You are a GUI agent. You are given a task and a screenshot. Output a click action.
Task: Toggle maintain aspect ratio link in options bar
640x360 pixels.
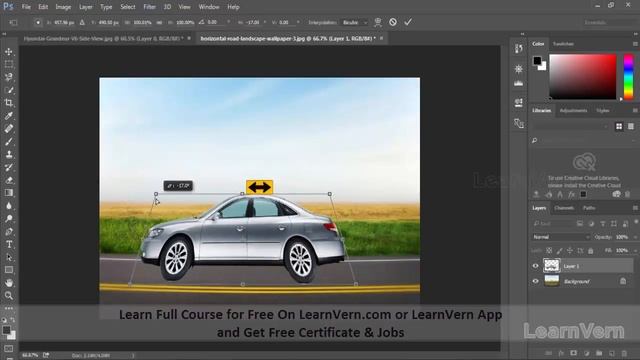[160, 22]
